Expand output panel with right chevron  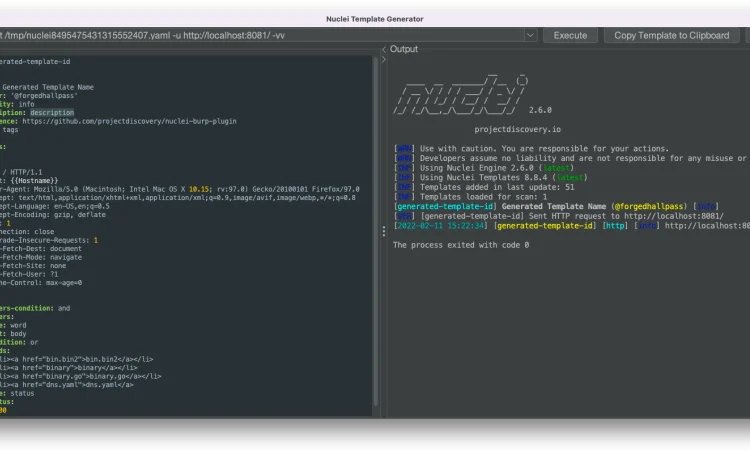point(384,59)
